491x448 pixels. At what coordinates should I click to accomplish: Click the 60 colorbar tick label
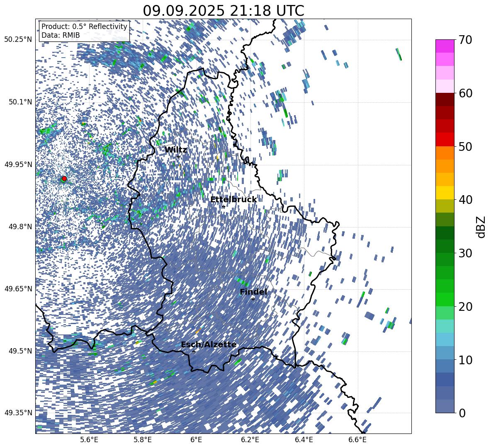[465, 93]
